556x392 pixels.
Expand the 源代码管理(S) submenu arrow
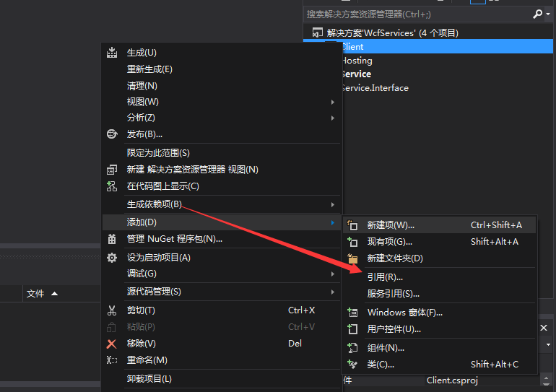pos(333,292)
